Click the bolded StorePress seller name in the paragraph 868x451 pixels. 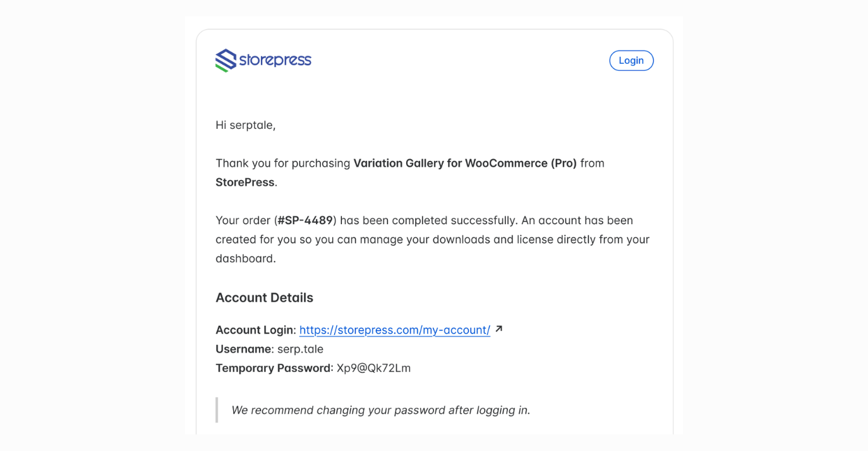point(244,182)
